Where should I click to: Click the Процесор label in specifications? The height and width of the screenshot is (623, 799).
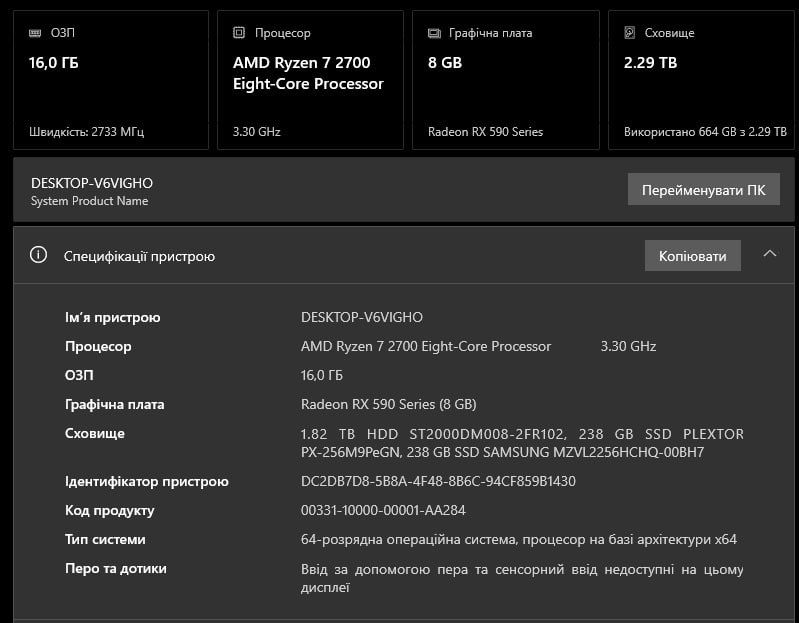98,346
